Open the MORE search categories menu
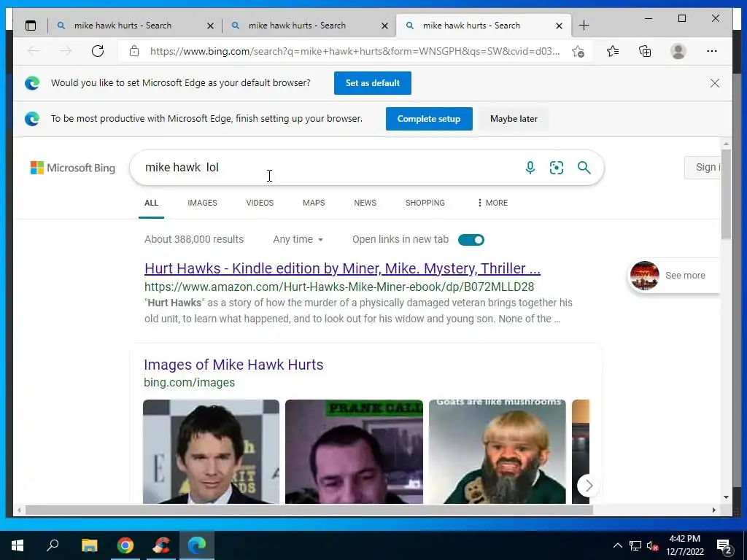The height and width of the screenshot is (560, 747). pyautogui.click(x=492, y=203)
